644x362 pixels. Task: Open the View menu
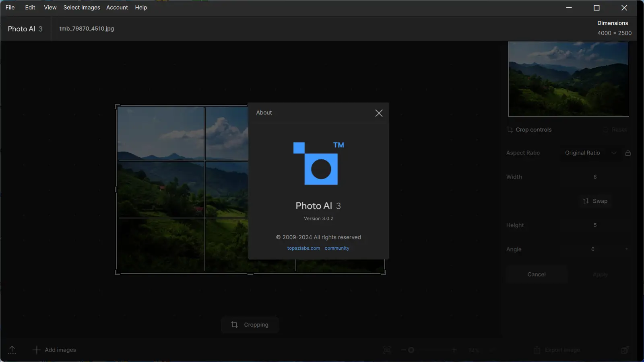pos(50,7)
